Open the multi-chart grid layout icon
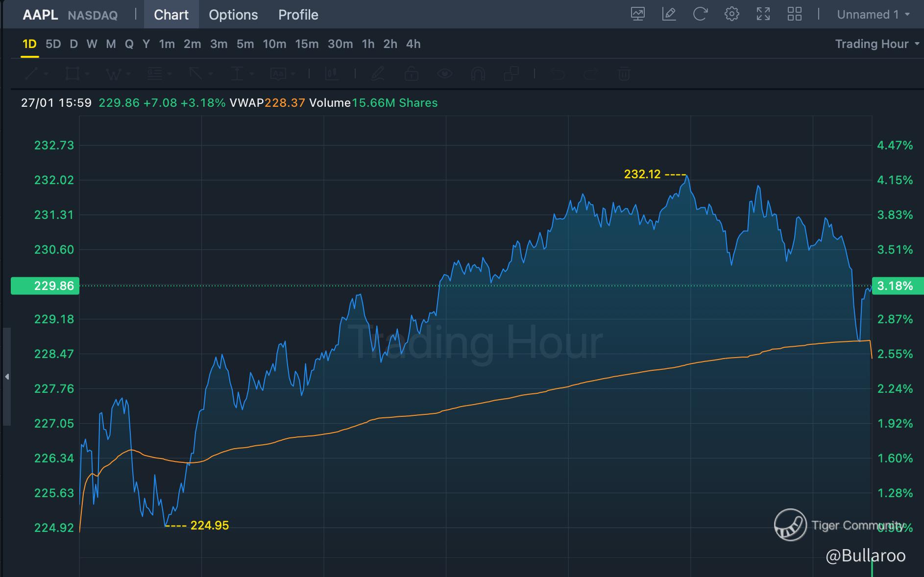 tap(794, 14)
